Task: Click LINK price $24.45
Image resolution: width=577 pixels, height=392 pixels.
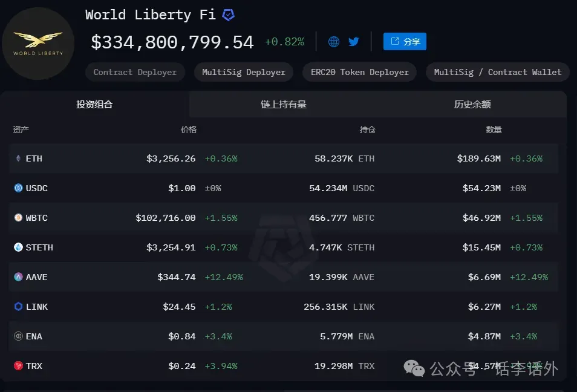Action: (179, 307)
